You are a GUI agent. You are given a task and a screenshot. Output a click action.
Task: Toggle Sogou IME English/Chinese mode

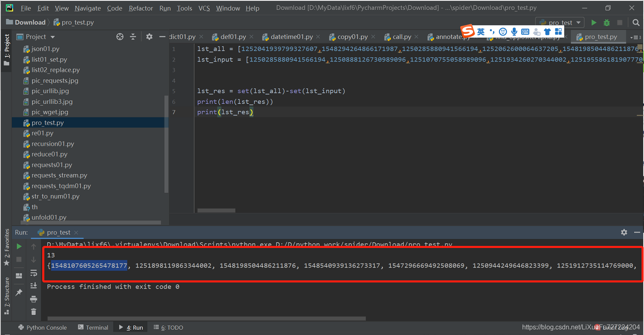[481, 32]
